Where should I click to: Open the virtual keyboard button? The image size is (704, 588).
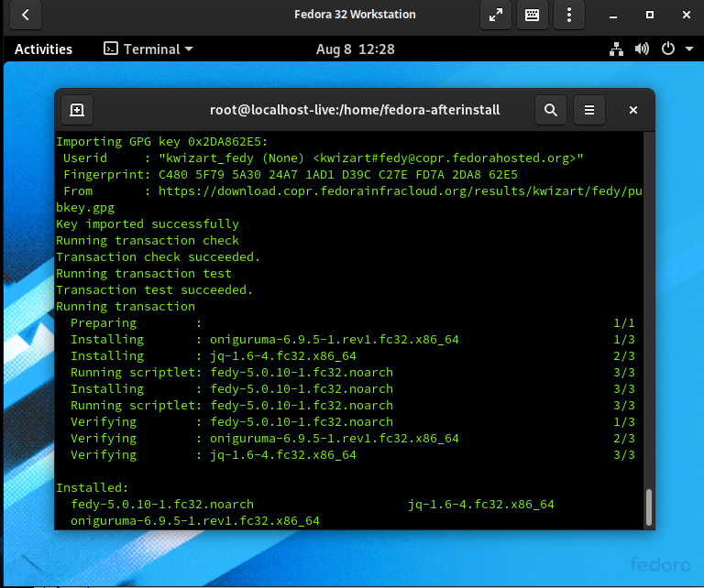[532, 15]
